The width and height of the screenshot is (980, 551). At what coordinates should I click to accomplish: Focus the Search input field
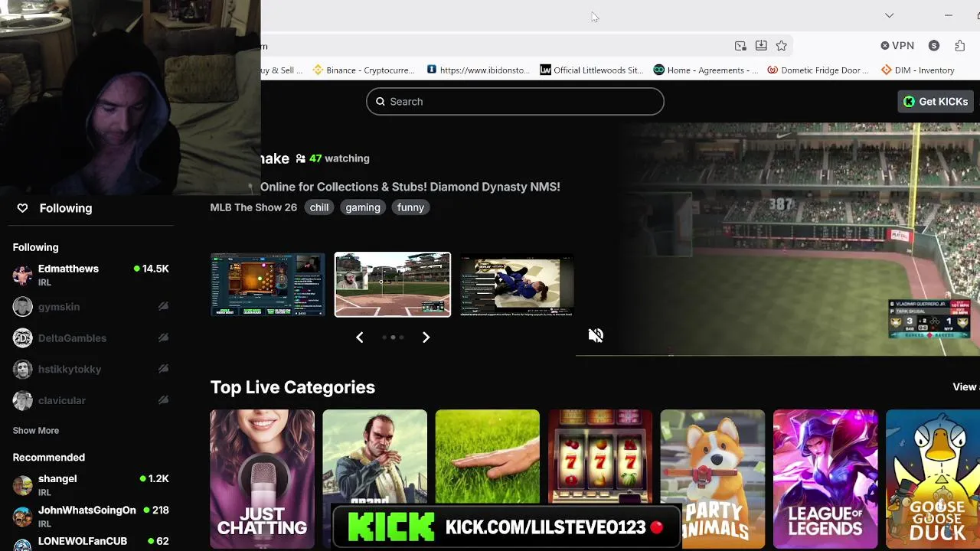pos(515,102)
